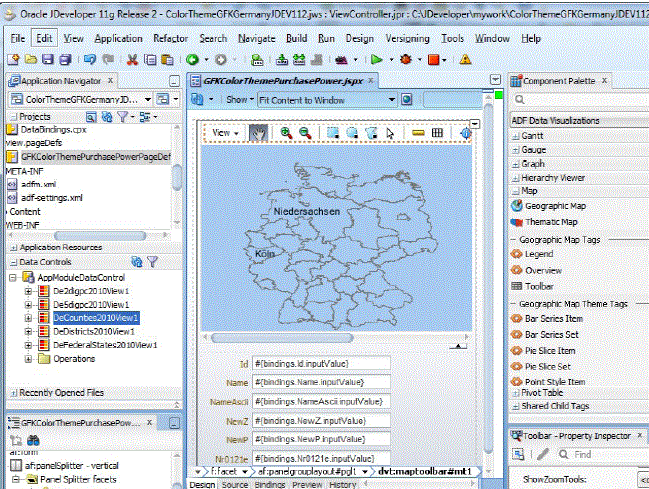Save the file with the Save icon
This screenshot has height=489, width=649.
[x=48, y=60]
